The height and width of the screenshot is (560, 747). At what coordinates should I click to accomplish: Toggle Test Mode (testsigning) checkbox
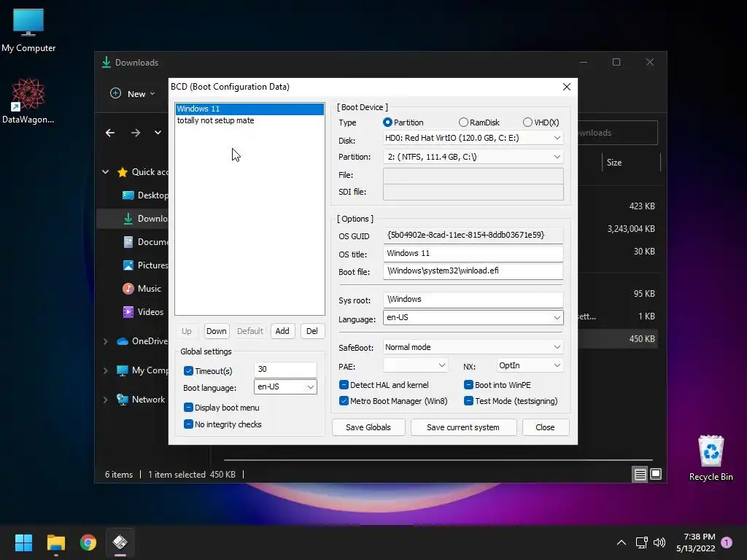(469, 401)
